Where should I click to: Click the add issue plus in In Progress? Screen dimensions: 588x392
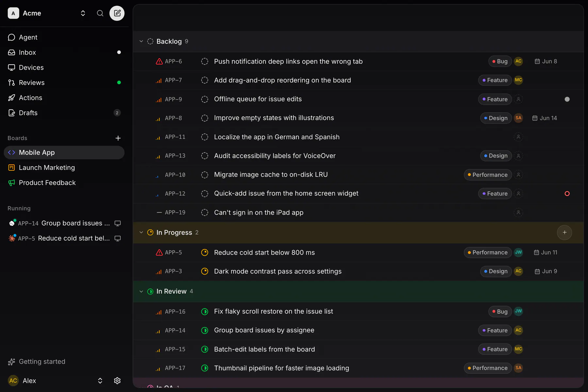tap(564, 233)
